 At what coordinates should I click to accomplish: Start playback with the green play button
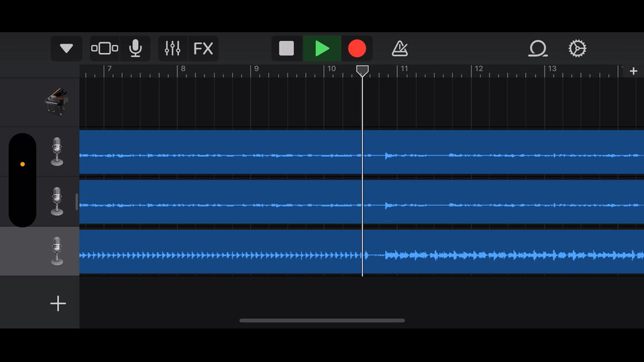coord(322,48)
